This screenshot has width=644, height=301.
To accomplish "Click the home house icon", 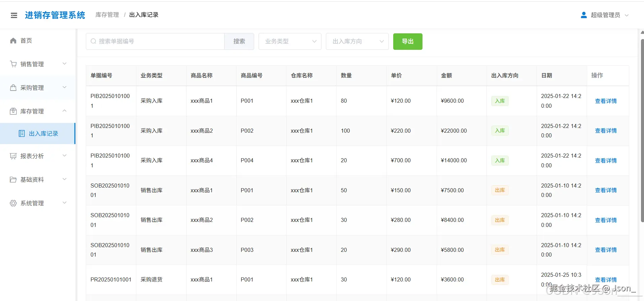I will 13,41.
